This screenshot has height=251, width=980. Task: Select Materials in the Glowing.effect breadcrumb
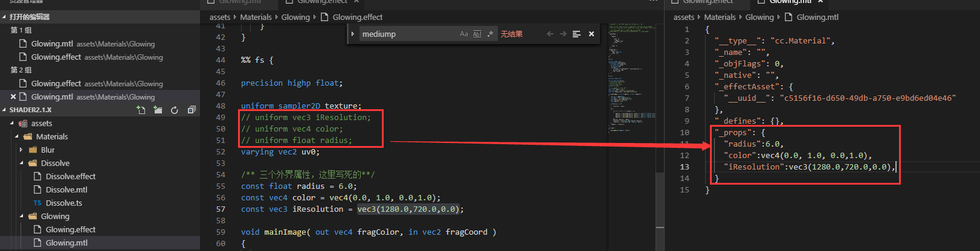(x=256, y=17)
